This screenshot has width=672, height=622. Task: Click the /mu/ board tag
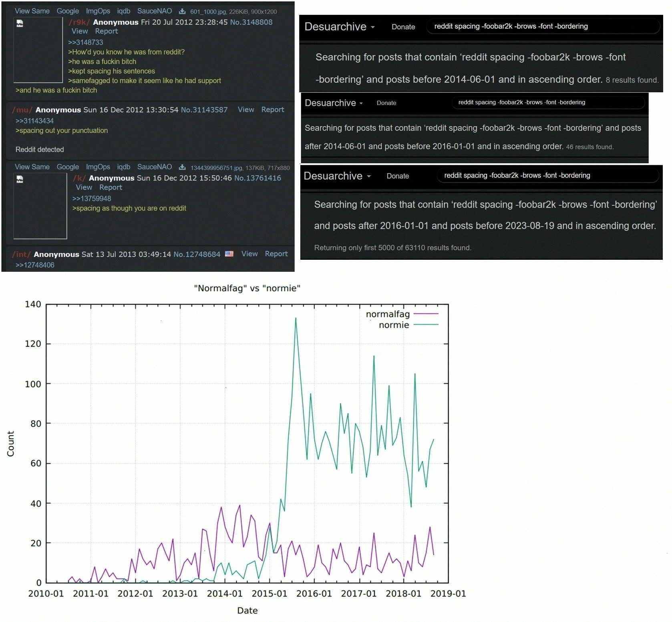[22, 109]
